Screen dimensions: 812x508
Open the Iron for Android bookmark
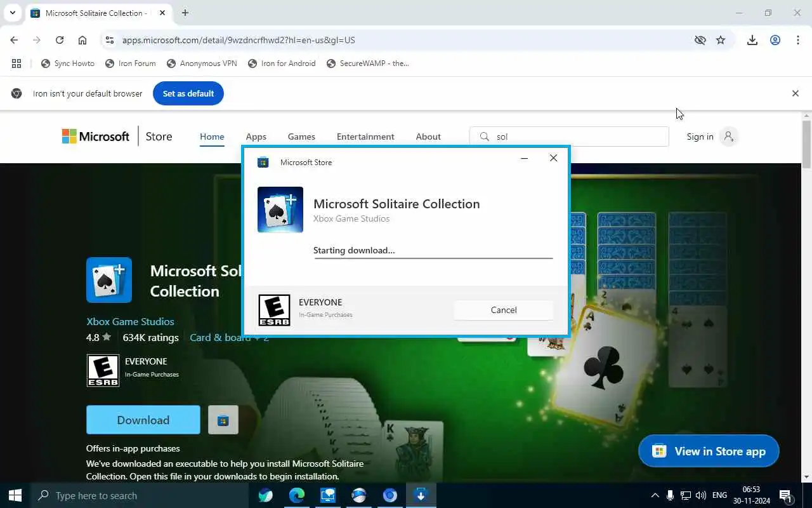(x=282, y=63)
